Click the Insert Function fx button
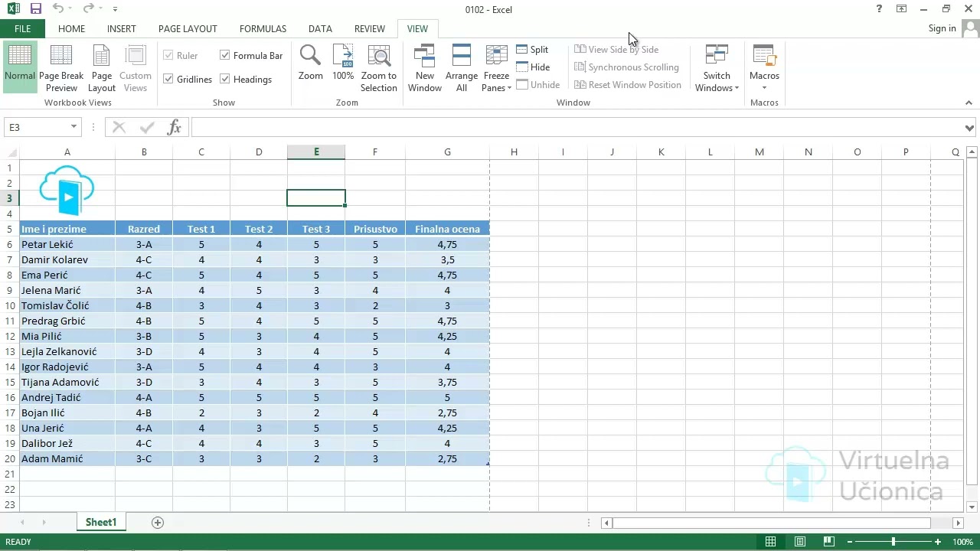This screenshot has width=980, height=551. [174, 127]
